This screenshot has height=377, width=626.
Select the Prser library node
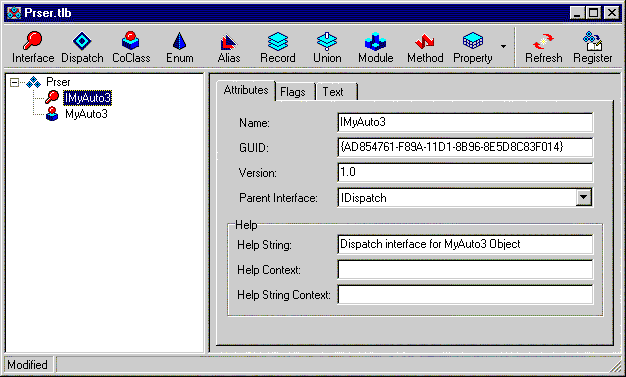(58, 82)
